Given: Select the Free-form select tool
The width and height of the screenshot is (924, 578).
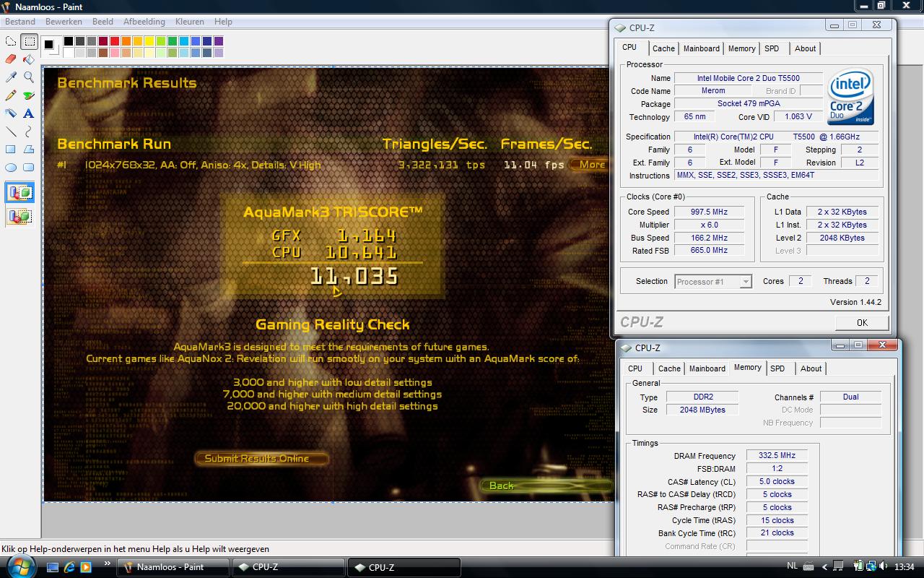Looking at the screenshot, I should click(11, 41).
